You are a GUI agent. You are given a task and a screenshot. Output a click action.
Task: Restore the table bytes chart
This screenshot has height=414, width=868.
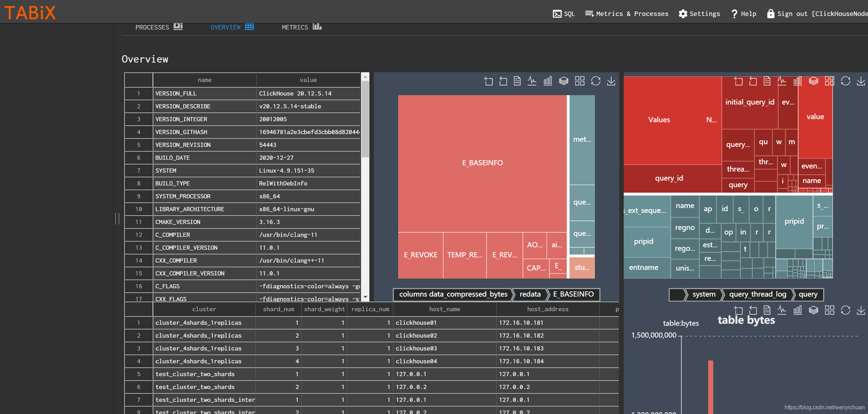coord(845,310)
